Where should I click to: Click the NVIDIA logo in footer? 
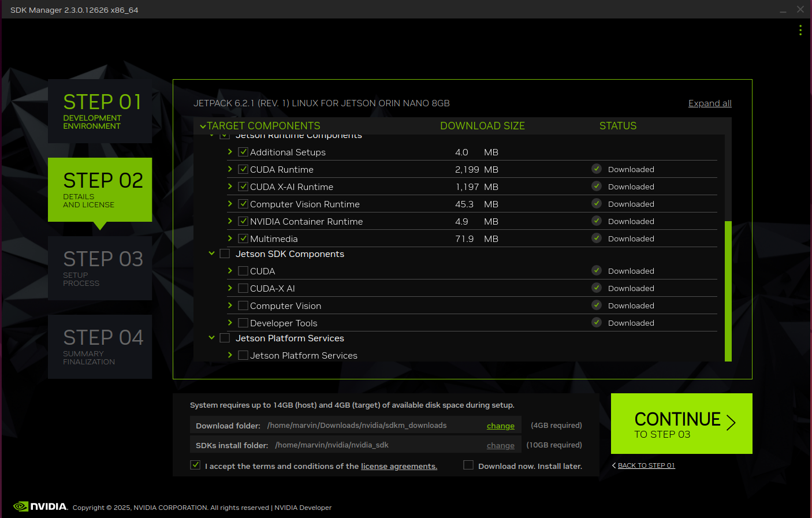click(x=40, y=506)
